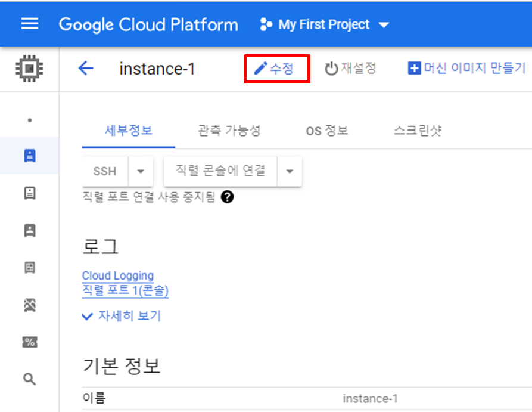532x412 pixels.
Task: Click the 수정 edit button
Action: tap(274, 69)
